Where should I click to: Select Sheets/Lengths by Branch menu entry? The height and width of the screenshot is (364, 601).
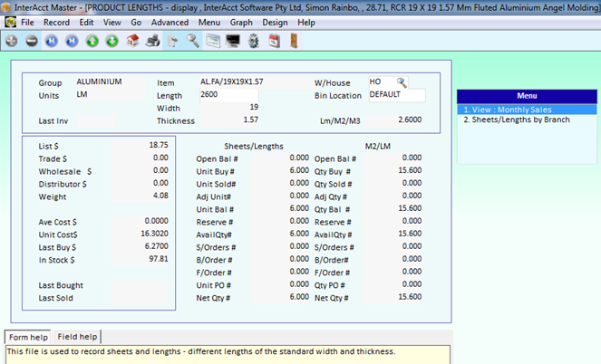click(x=527, y=120)
